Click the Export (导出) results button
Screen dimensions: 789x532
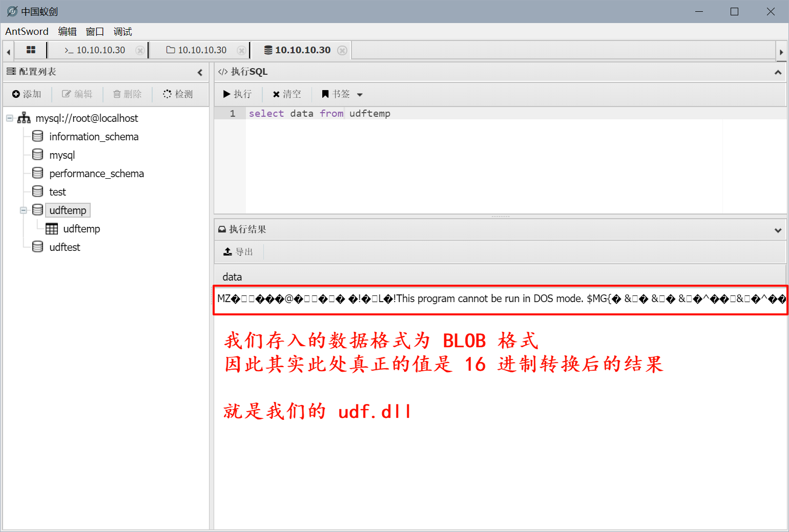coord(238,252)
